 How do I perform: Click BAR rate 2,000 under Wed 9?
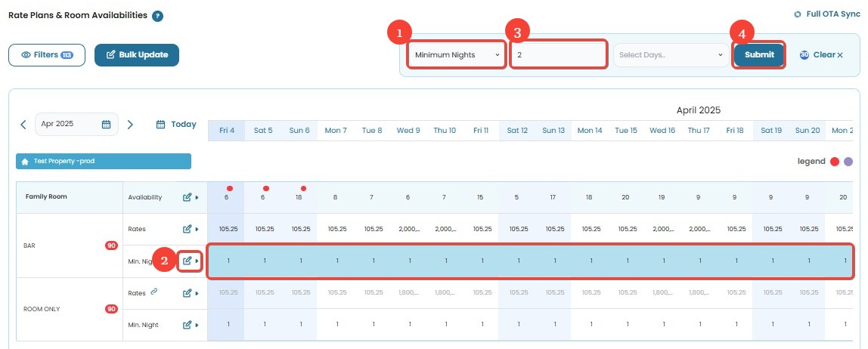coord(408,228)
